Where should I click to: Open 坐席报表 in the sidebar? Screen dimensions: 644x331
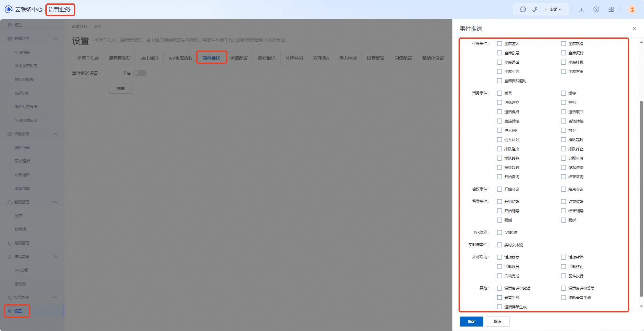[22, 52]
